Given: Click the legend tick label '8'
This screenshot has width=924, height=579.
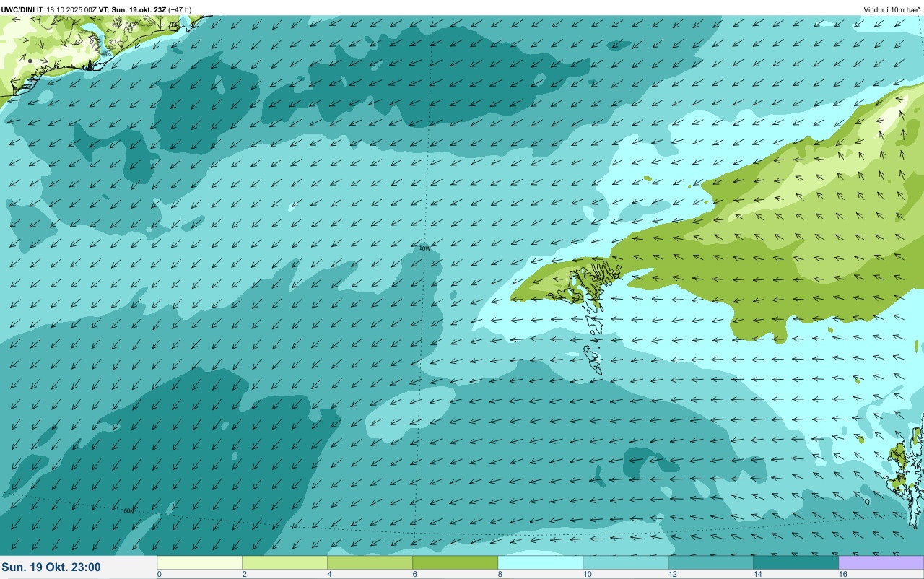Looking at the screenshot, I should click(500, 574).
